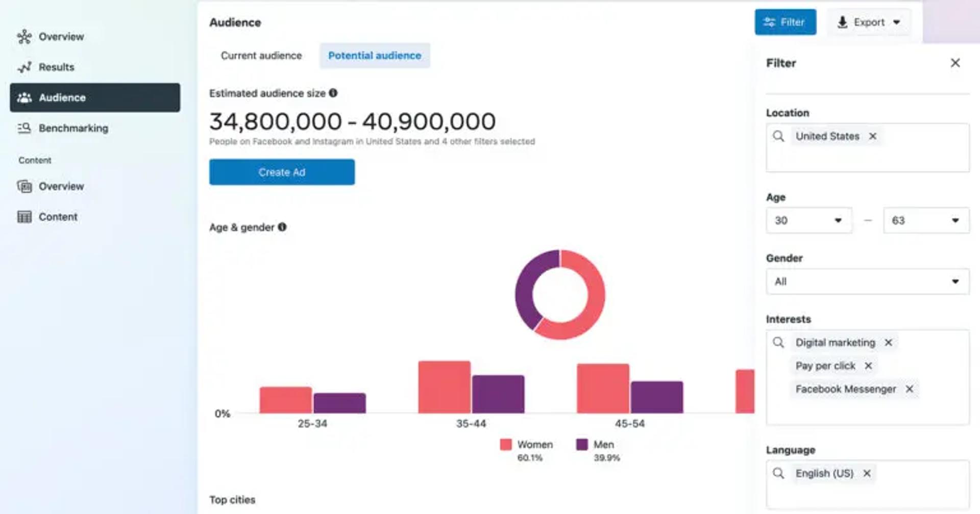The image size is (980, 514).
Task: Open the maximum age 63 dropdown
Action: point(926,220)
